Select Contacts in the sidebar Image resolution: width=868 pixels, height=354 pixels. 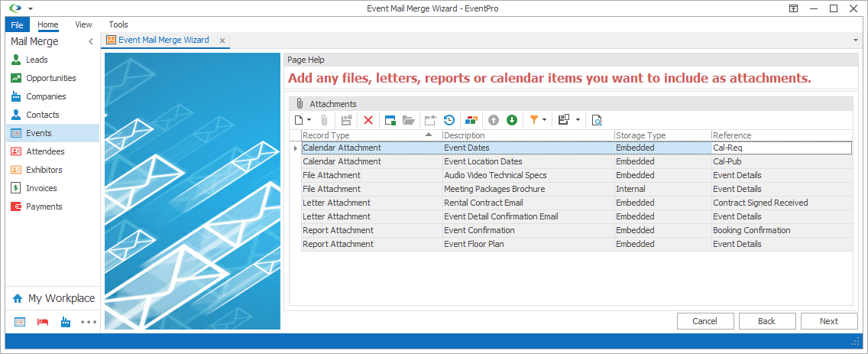(53, 115)
